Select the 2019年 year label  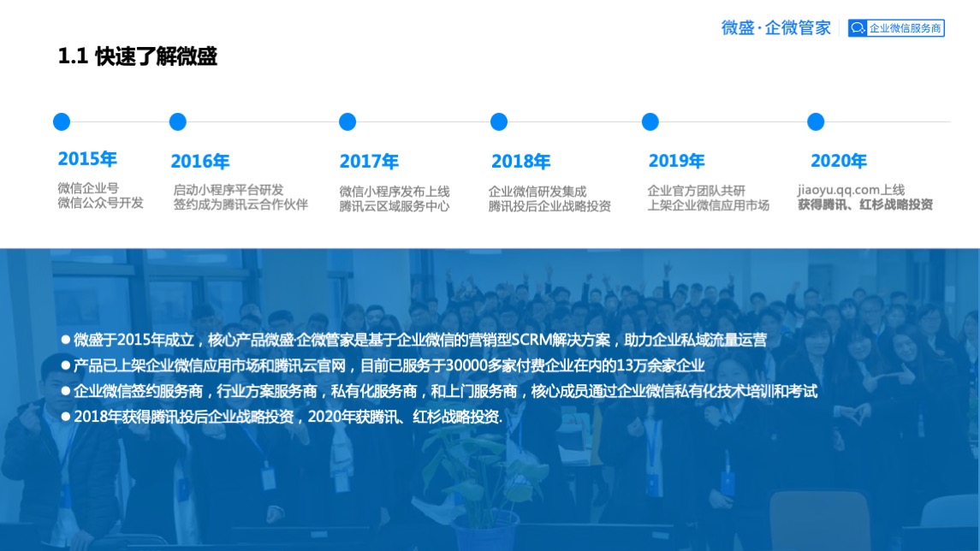pos(676,162)
